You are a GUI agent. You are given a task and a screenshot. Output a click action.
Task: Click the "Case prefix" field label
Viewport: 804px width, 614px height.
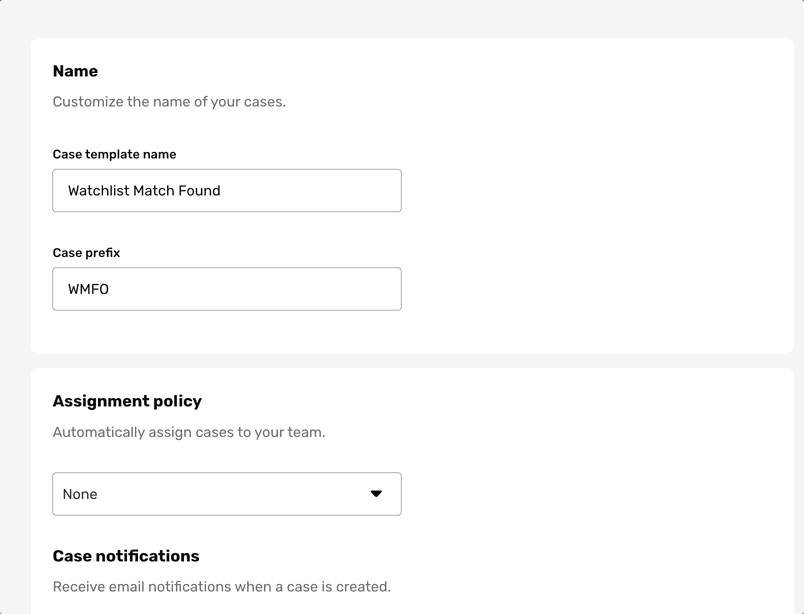click(86, 253)
